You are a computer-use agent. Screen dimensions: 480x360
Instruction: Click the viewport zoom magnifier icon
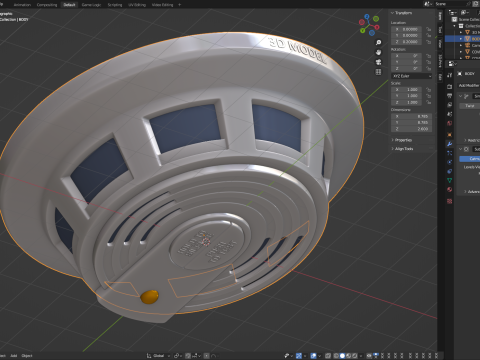click(x=378, y=42)
